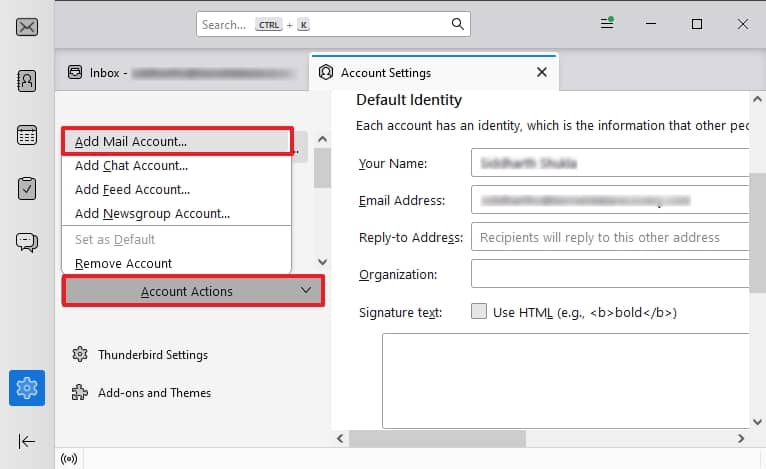
Task: Click the Organization input field
Action: coord(610,274)
